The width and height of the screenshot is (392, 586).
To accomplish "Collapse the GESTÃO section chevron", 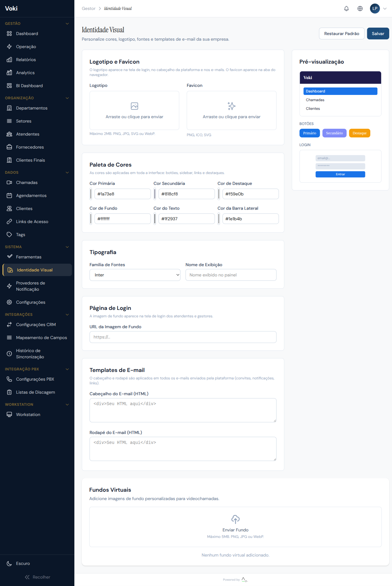I will click(x=67, y=24).
